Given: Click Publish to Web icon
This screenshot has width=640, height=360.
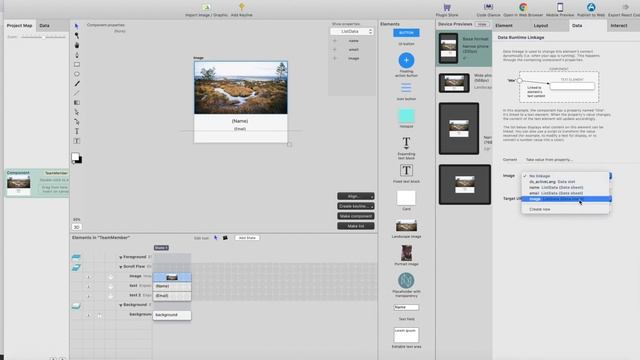Looking at the screenshot, I should [x=591, y=10].
